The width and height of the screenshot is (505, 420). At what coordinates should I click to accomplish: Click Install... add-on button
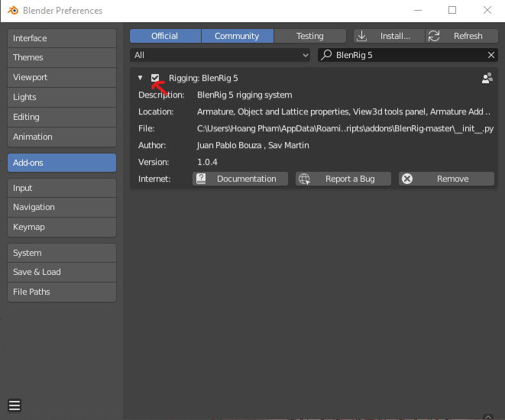tap(389, 36)
